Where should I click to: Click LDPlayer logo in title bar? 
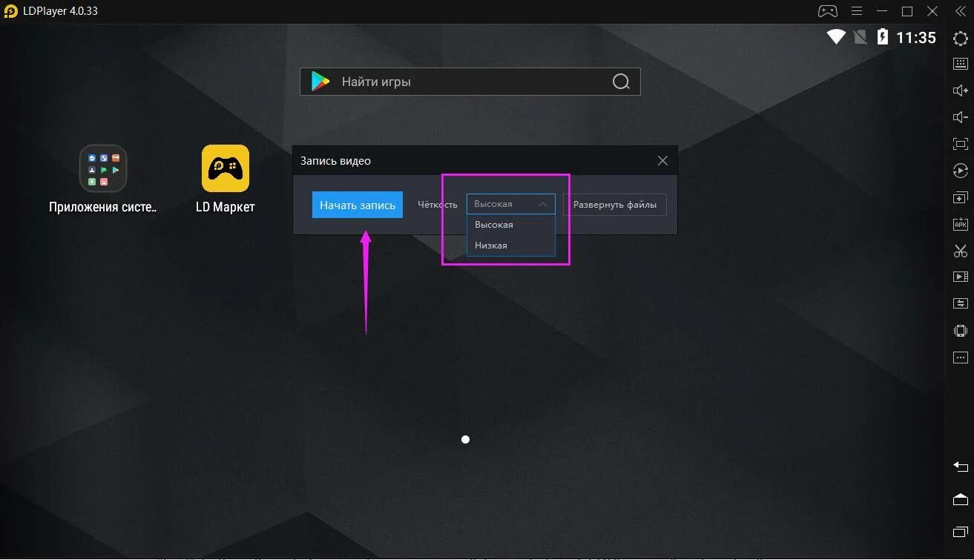pos(10,11)
